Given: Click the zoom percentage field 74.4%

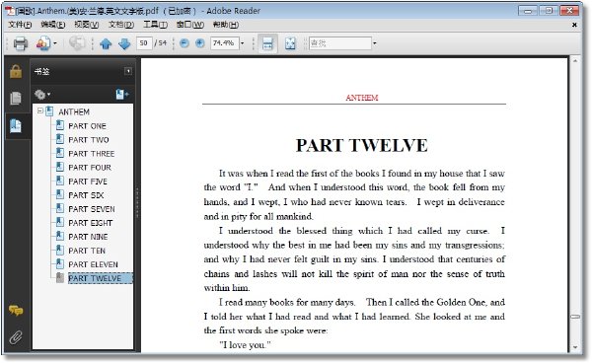Looking at the screenshot, I should 224,43.
